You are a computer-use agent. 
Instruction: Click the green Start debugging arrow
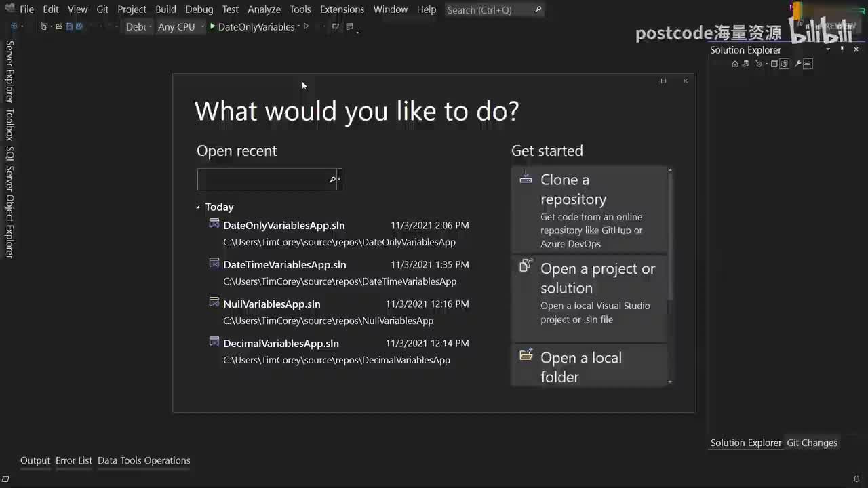[212, 26]
